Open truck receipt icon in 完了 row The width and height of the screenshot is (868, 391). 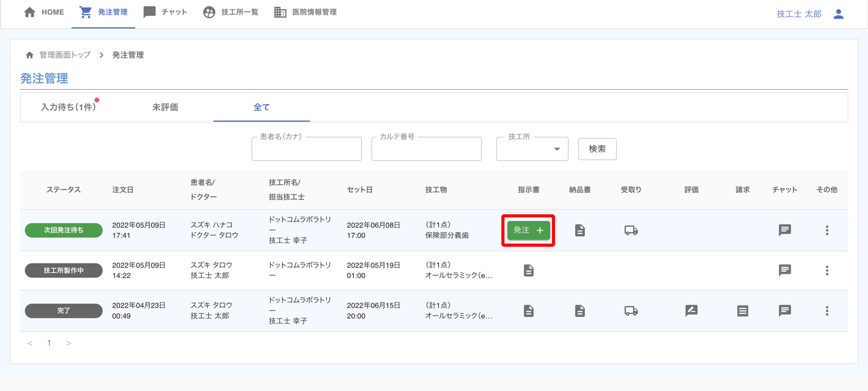click(631, 311)
